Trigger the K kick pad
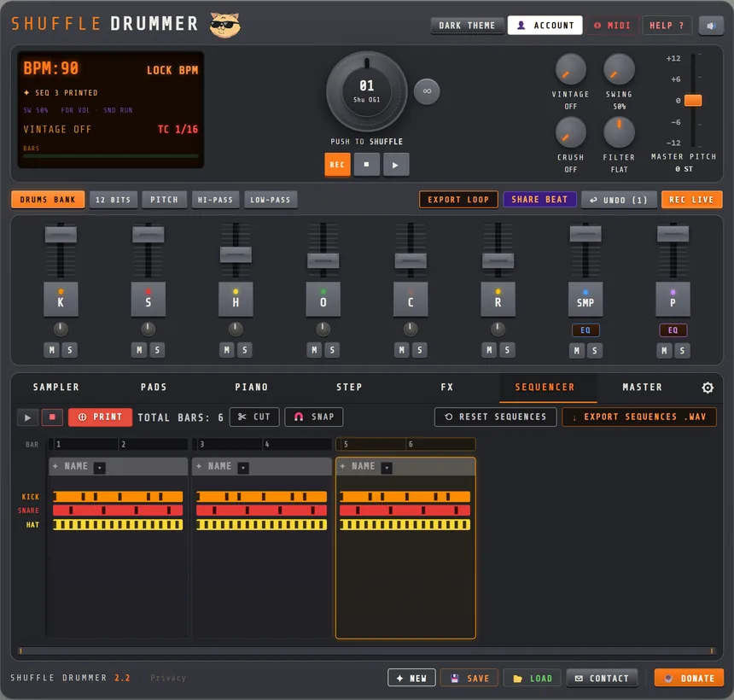734x700 pixels. pyautogui.click(x=61, y=299)
